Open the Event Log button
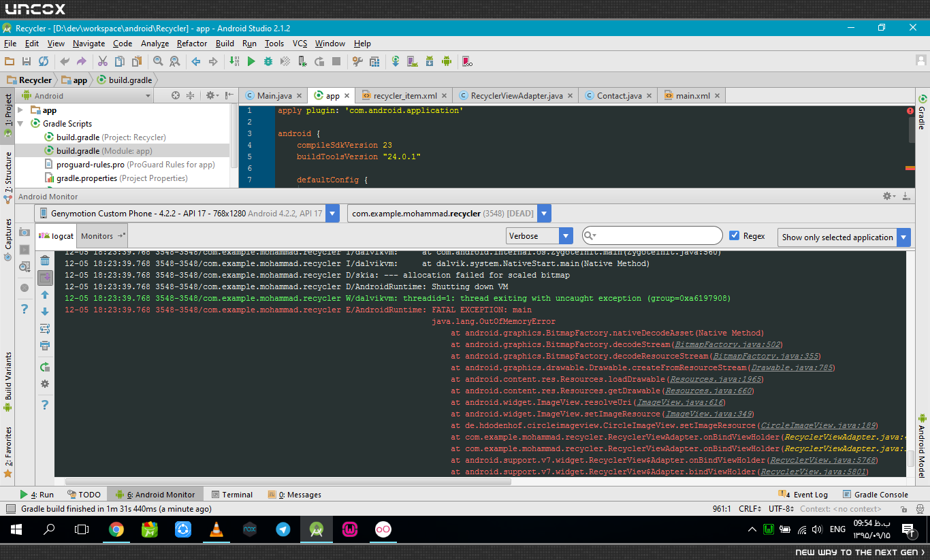This screenshot has width=930, height=560. (803, 495)
